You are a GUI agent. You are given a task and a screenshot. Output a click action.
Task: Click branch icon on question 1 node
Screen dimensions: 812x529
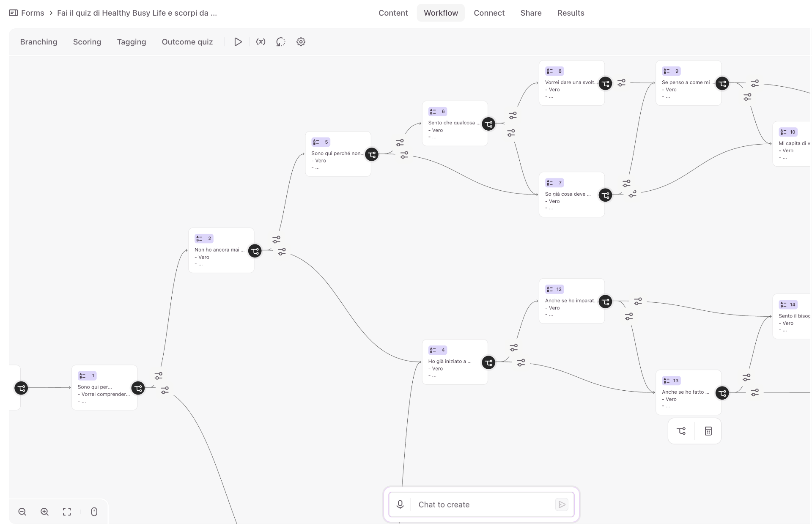(x=138, y=388)
